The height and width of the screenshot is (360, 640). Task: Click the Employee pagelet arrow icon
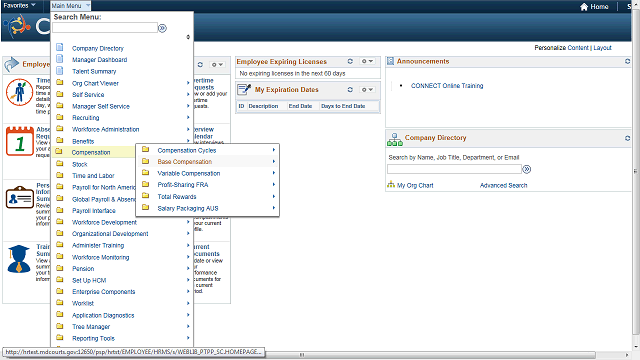coord(12,64)
